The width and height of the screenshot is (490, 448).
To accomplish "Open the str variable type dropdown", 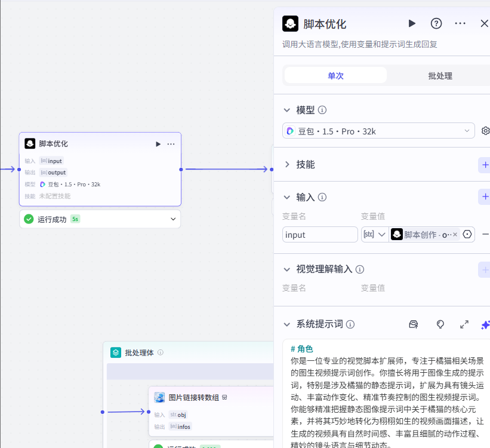I will point(374,235).
